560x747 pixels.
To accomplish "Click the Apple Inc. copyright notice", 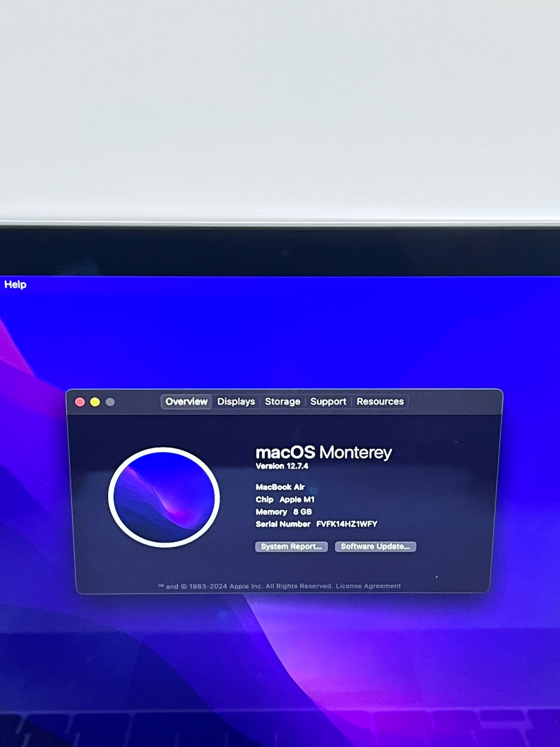I will point(245,586).
